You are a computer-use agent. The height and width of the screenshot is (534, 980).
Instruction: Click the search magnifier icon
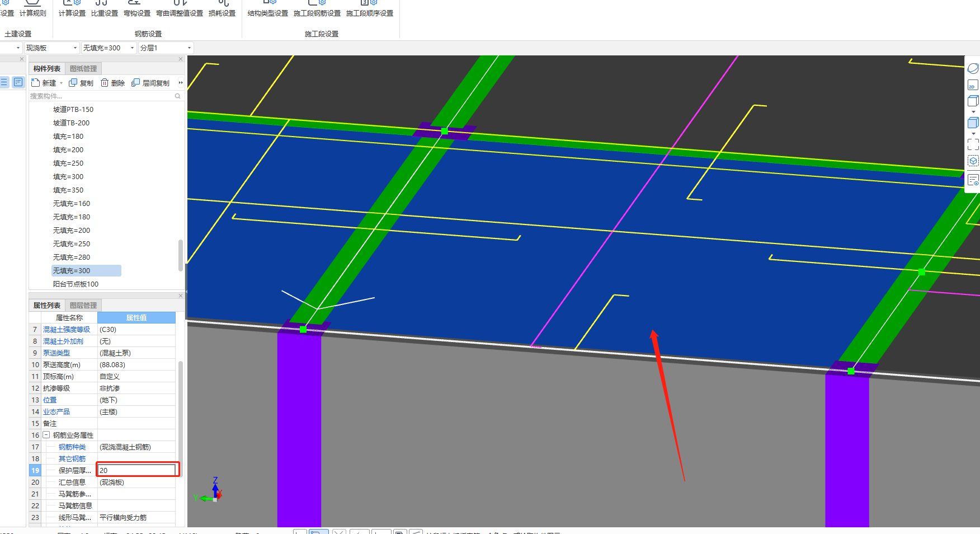point(178,96)
